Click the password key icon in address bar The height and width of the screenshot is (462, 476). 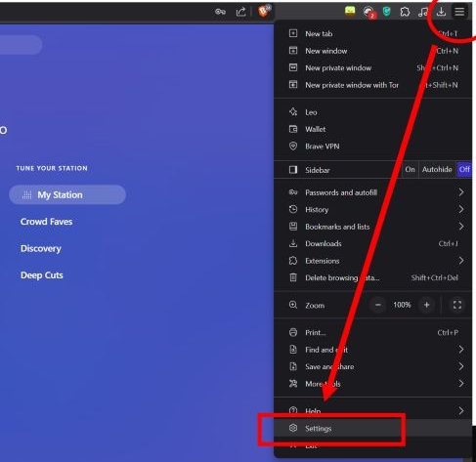click(220, 12)
